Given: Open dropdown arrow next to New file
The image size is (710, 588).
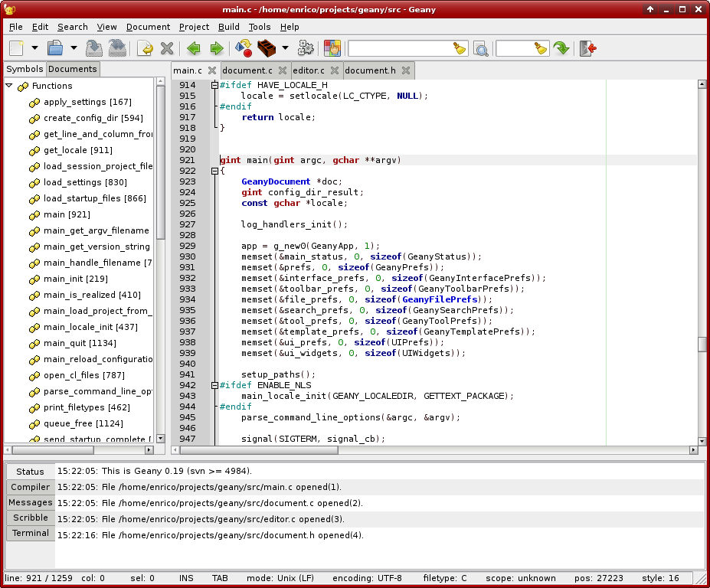Looking at the screenshot, I should point(35,48).
